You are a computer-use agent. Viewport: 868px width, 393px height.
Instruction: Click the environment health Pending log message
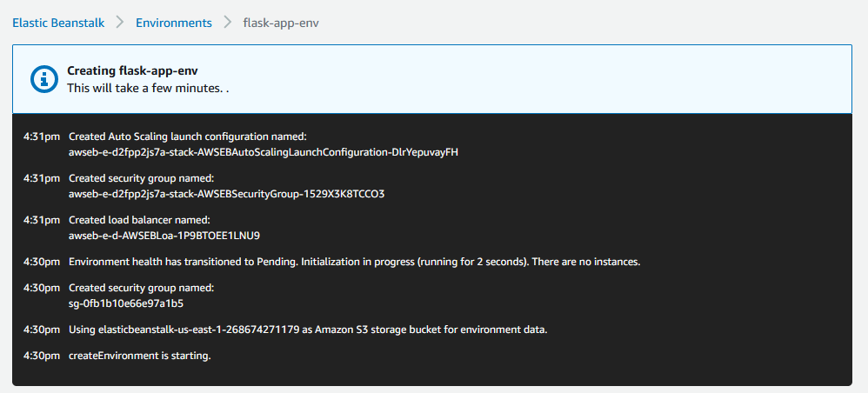[354, 262]
